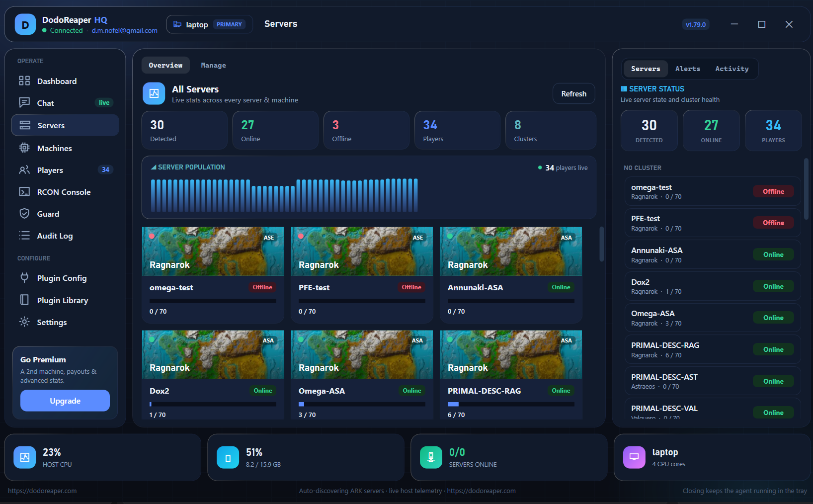The width and height of the screenshot is (813, 504).
Task: Click the DodoReaper D logo icon
Action: tap(25, 24)
